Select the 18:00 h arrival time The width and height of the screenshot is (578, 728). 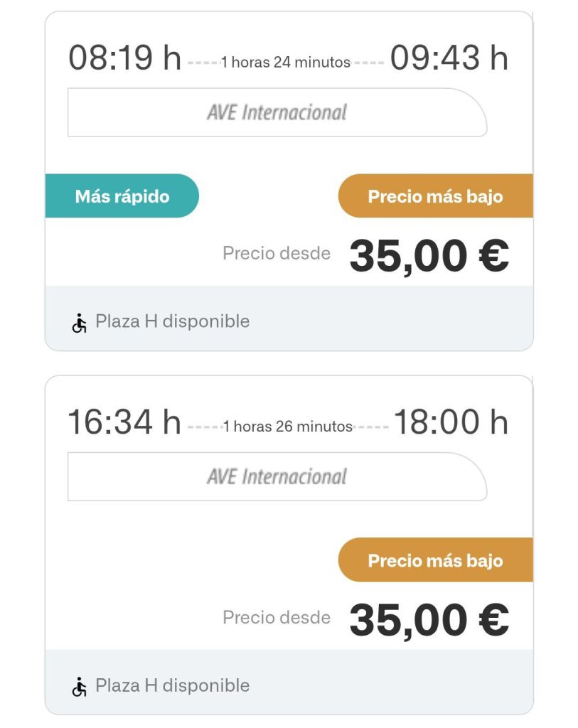pos(451,422)
